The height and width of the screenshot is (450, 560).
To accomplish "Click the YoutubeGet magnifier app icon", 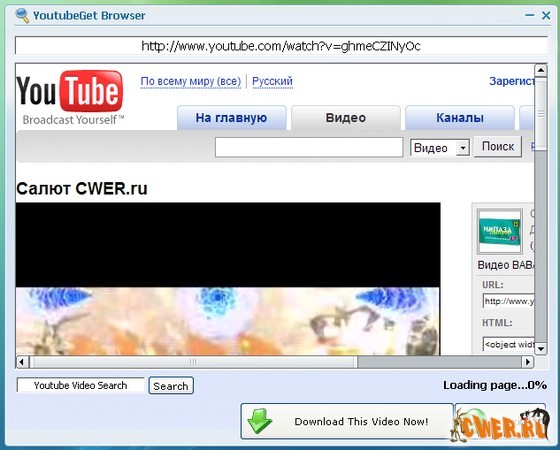I will [22, 15].
